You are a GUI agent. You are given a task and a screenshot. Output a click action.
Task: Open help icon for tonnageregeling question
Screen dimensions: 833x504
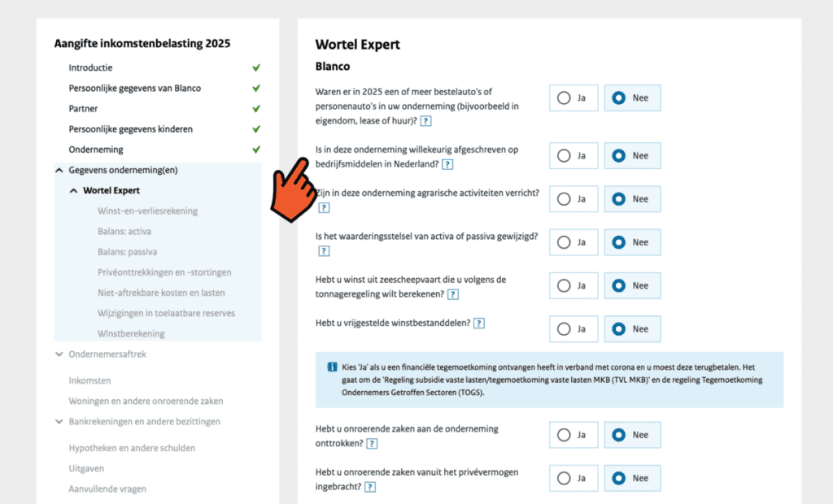pos(453,295)
